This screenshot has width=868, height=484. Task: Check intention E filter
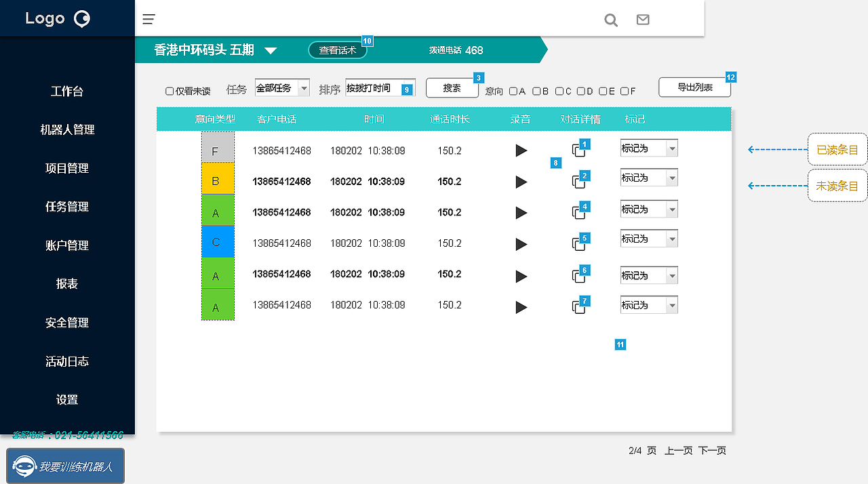[603, 91]
